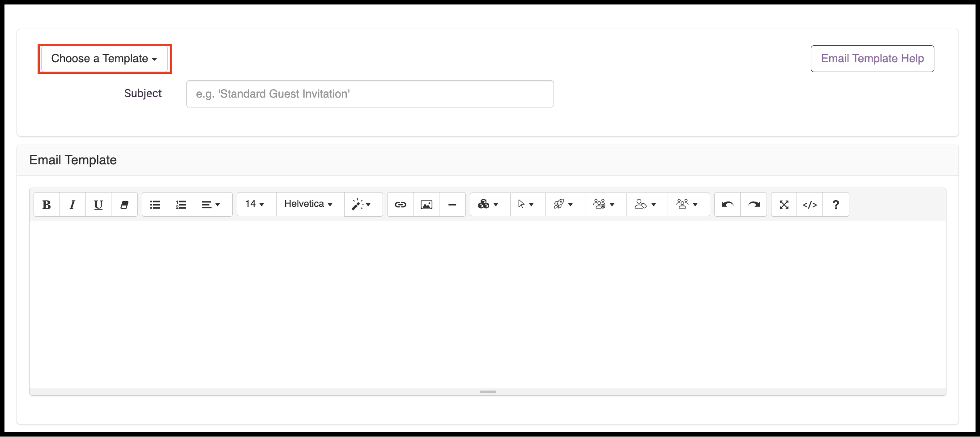The image size is (980, 437).
Task: Switch to HTML code view
Action: click(x=810, y=205)
